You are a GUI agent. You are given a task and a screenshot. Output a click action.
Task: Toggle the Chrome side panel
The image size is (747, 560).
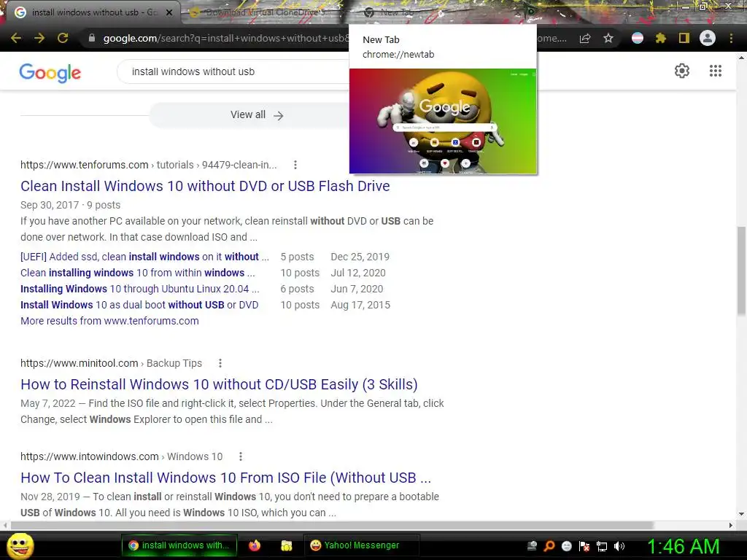point(684,38)
